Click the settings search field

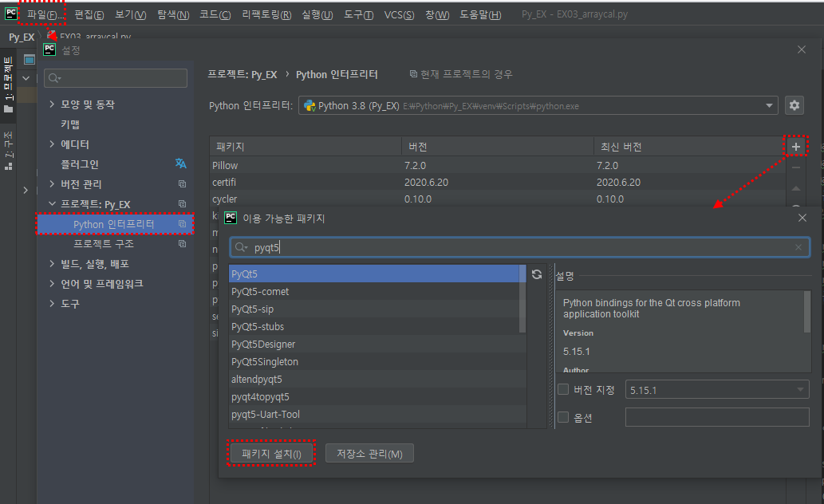(x=116, y=78)
